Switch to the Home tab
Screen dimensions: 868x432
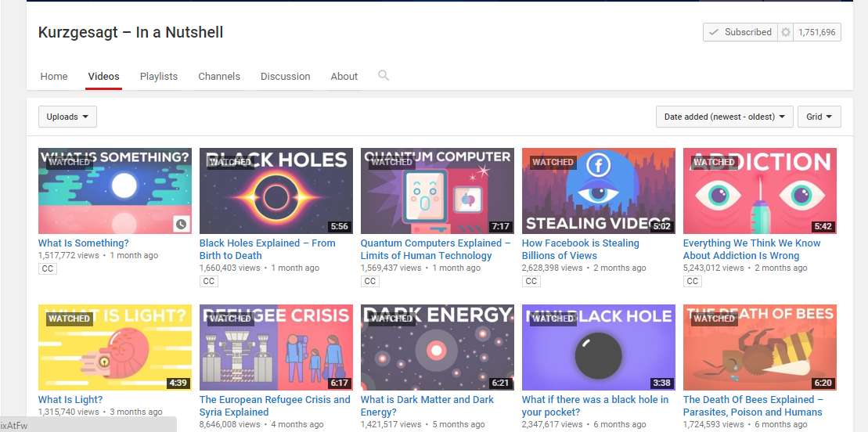click(x=54, y=77)
